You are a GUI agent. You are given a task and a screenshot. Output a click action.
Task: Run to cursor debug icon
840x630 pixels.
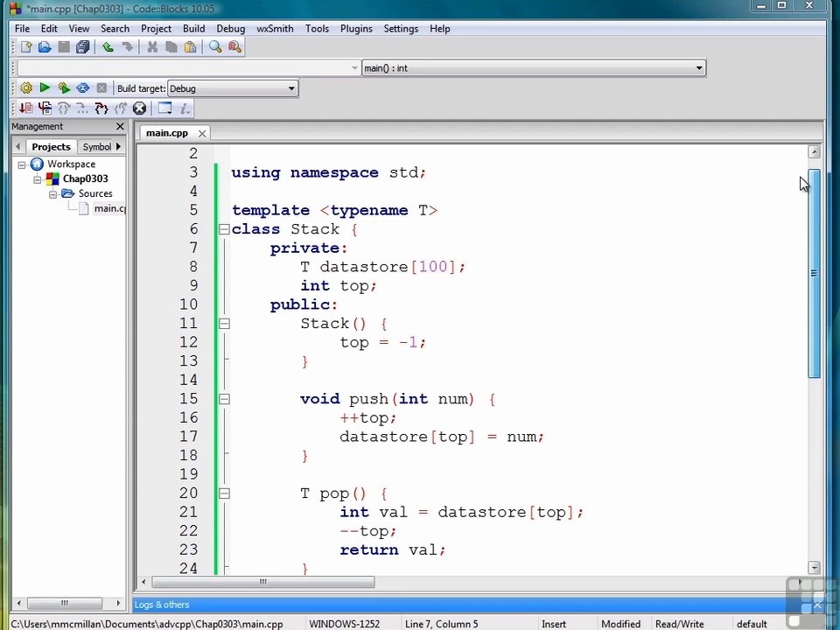45,108
